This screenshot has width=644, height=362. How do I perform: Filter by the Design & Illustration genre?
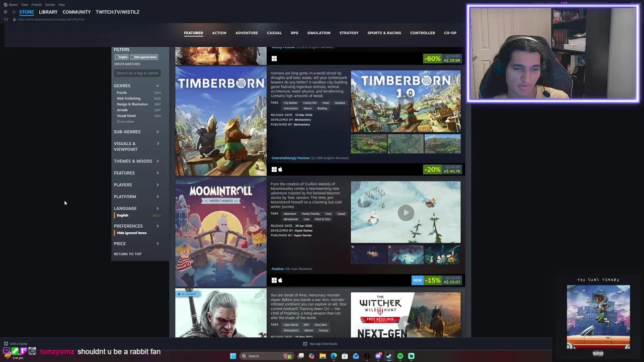tap(132, 104)
